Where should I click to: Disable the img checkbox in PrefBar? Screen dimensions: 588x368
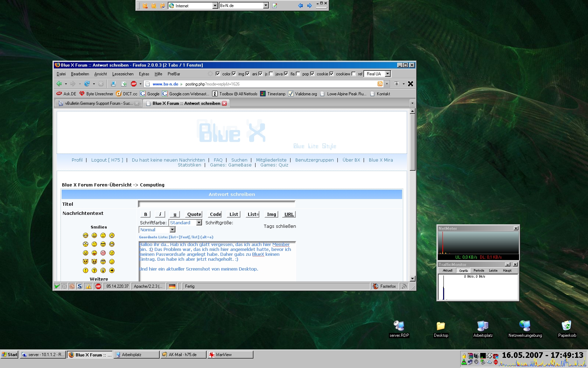(x=247, y=74)
